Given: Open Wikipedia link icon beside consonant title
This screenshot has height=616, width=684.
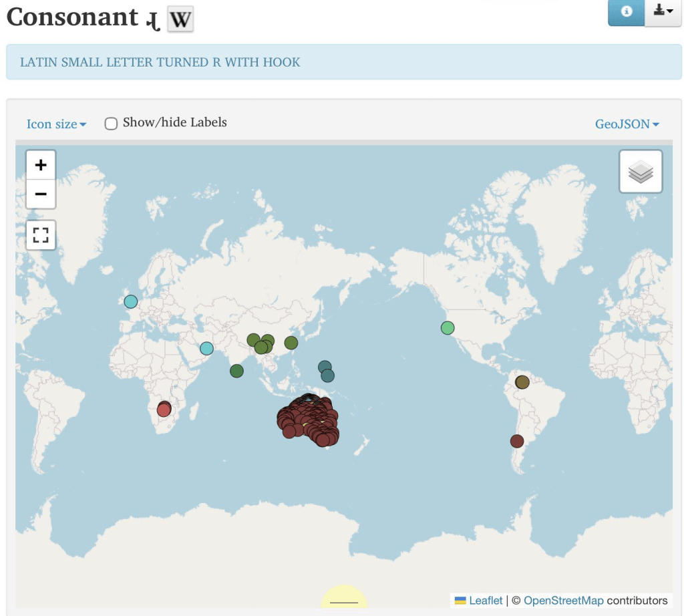Looking at the screenshot, I should [180, 19].
